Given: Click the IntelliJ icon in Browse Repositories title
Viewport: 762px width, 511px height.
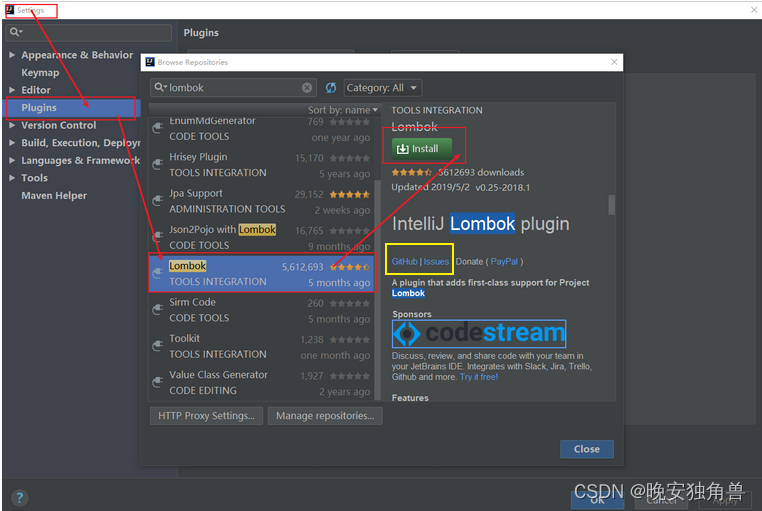Looking at the screenshot, I should (150, 62).
